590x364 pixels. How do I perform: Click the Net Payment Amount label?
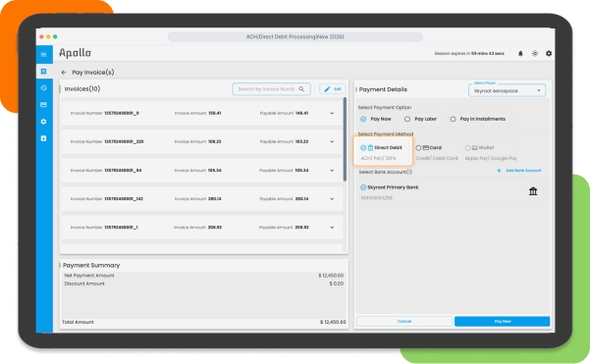pyautogui.click(x=89, y=276)
